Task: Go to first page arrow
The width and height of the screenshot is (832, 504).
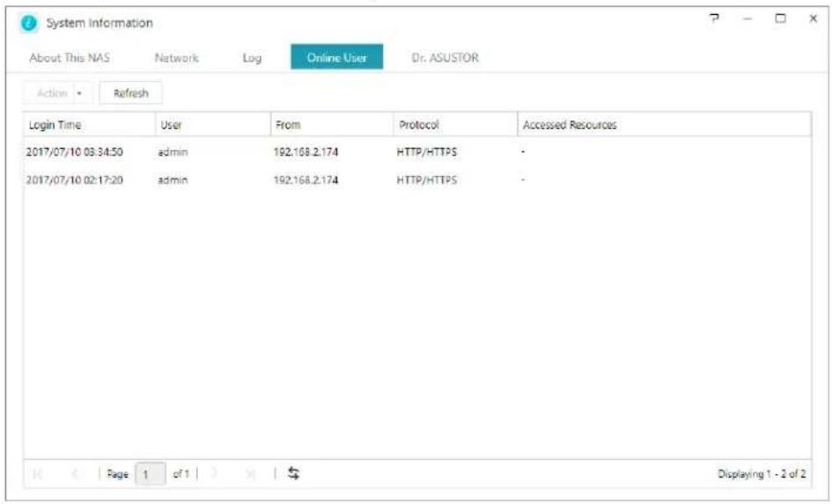Action: [x=37, y=474]
